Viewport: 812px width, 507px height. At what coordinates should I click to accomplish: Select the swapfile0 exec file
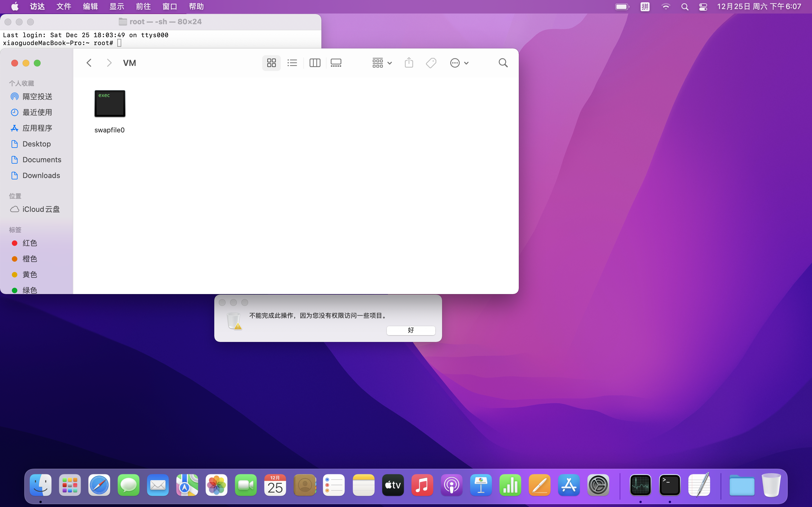[110, 104]
